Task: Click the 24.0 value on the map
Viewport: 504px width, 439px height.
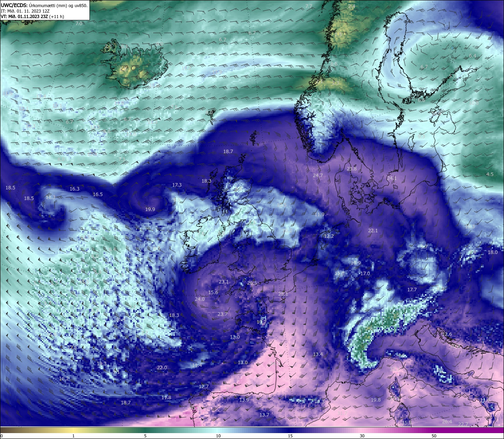Action: 200,299
